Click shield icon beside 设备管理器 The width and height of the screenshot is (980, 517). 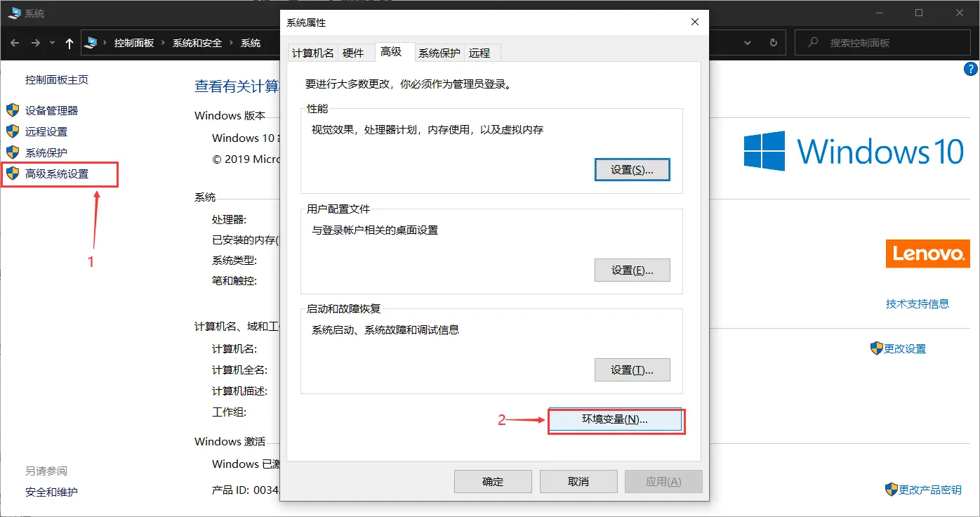13,110
